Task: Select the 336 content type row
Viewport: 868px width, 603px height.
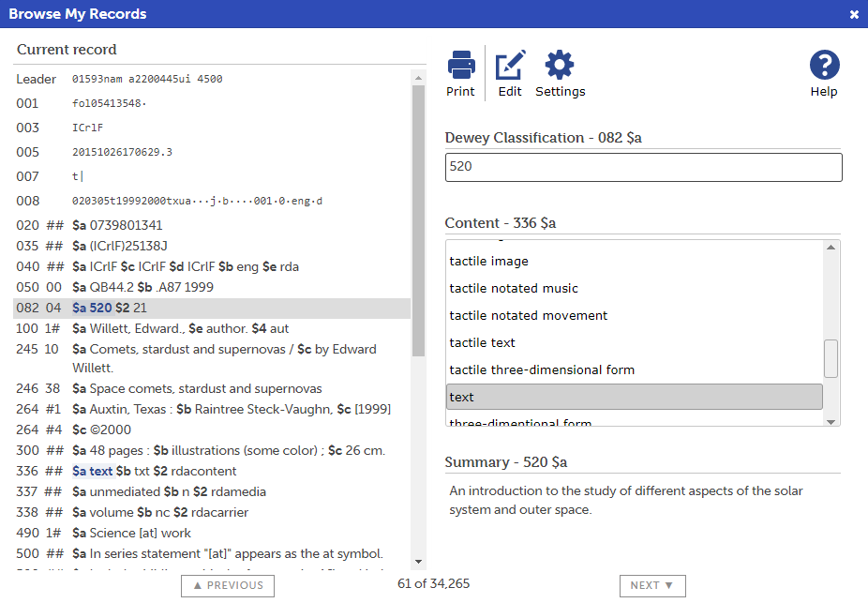Action: pos(211,472)
